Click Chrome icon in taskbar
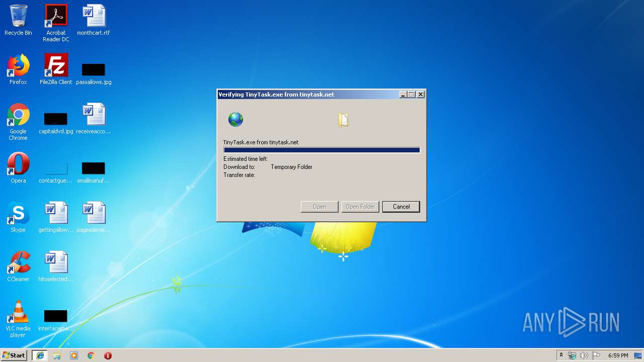Screen dimensions: 644x362 point(91,355)
